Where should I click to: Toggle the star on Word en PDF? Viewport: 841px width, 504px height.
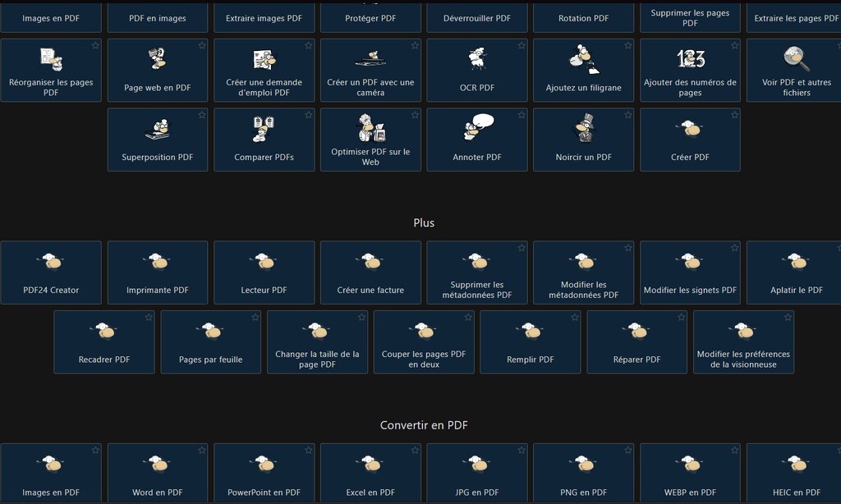point(202,450)
